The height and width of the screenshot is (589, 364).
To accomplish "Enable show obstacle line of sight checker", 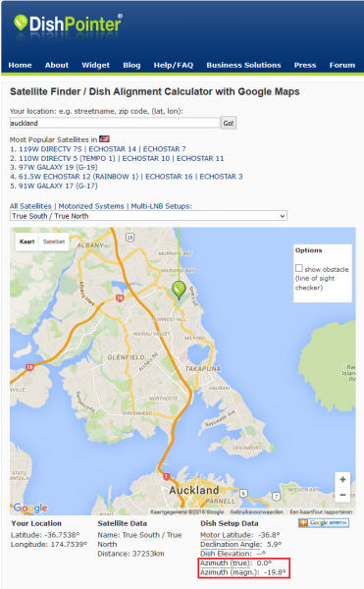I will click(x=298, y=268).
